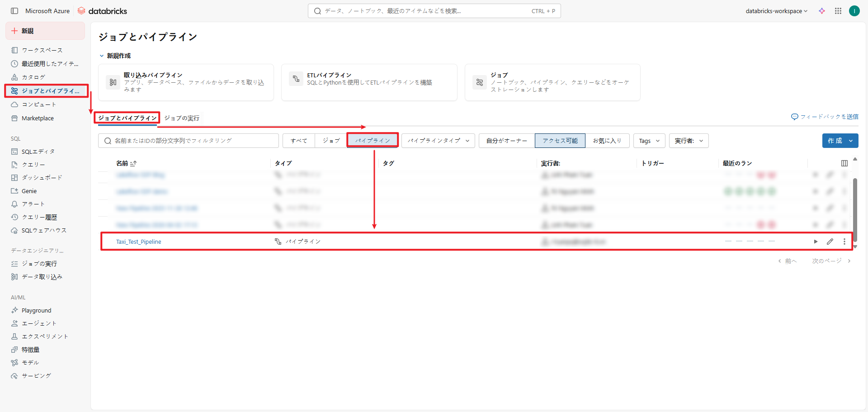Toggle the アクセス可能 filter
Viewport: 868px width, 412px height.
(x=560, y=141)
